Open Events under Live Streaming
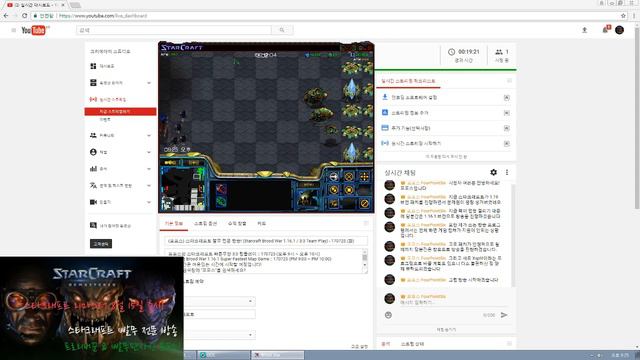This screenshot has width=640, height=360. (105, 120)
